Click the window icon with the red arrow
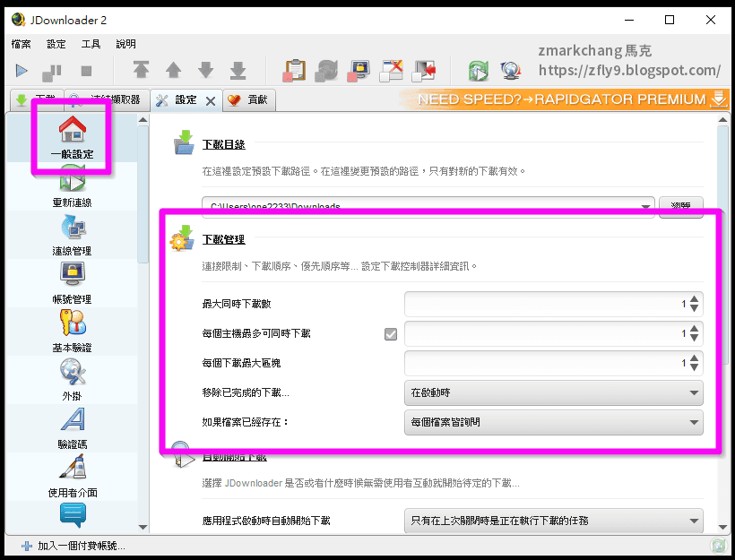This screenshot has width=735, height=560. click(424, 71)
